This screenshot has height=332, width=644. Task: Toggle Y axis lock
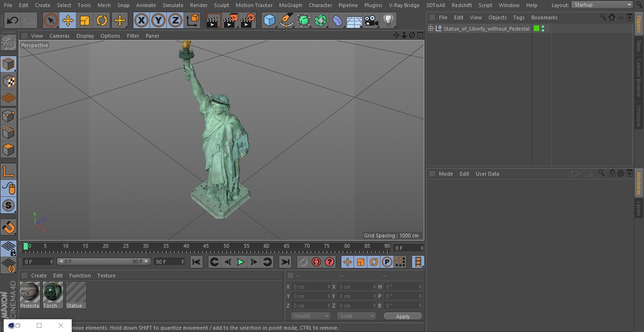[158, 20]
